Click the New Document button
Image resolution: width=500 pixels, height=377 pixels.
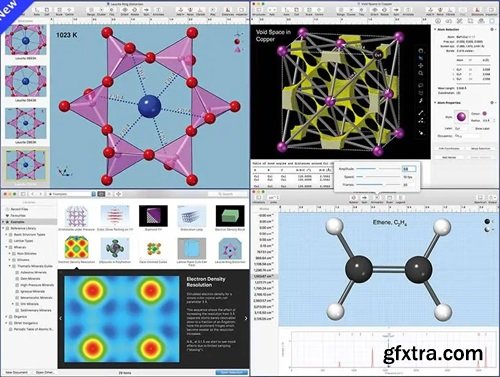click(17, 372)
